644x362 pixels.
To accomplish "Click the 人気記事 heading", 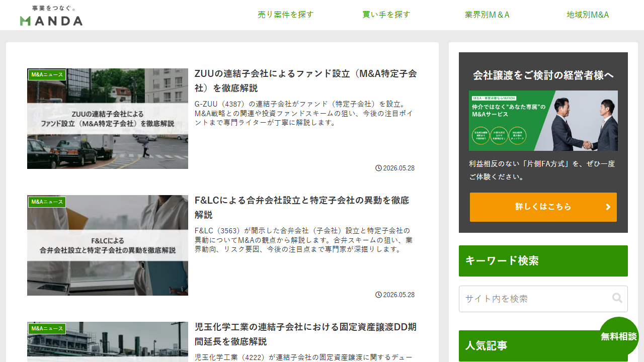I will click(x=543, y=346).
